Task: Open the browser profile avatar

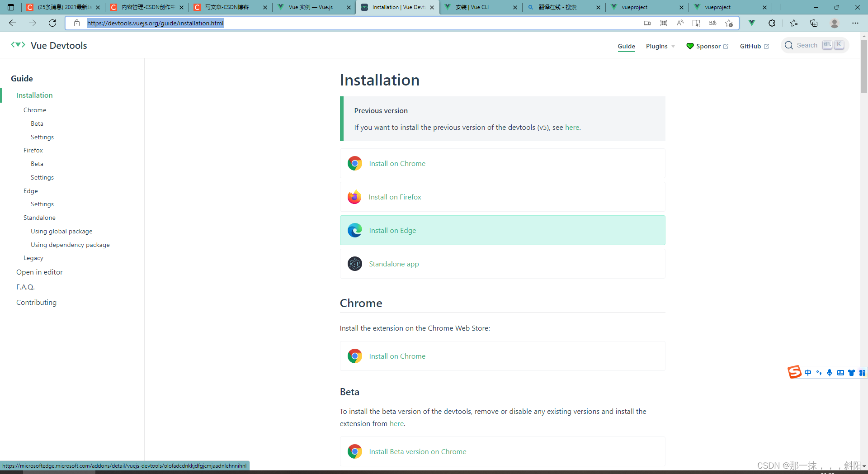Action: 835,23
